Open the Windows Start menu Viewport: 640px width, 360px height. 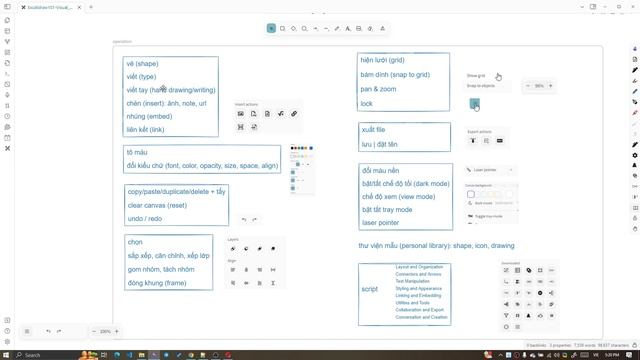[x=6, y=355]
